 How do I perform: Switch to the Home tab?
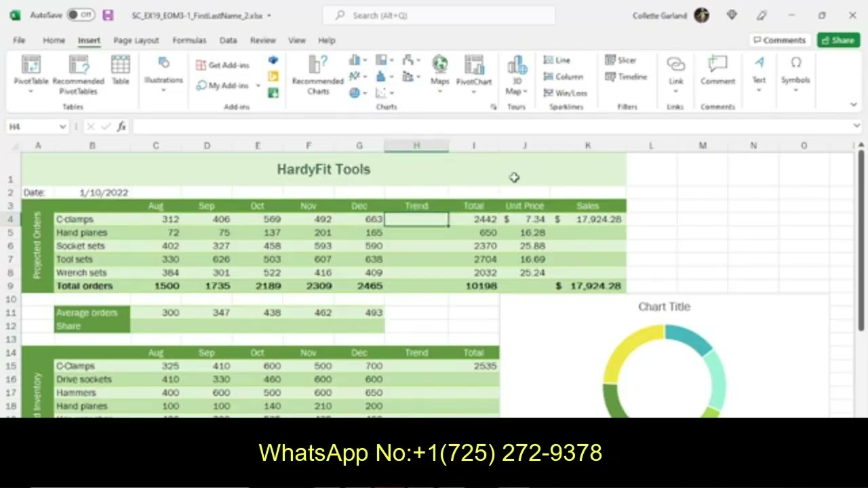pyautogui.click(x=54, y=41)
